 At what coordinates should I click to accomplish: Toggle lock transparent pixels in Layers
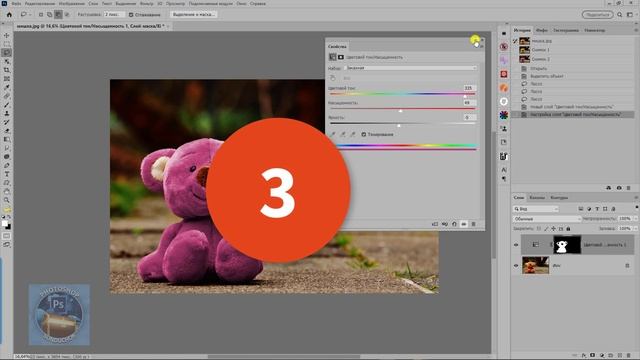click(x=539, y=229)
